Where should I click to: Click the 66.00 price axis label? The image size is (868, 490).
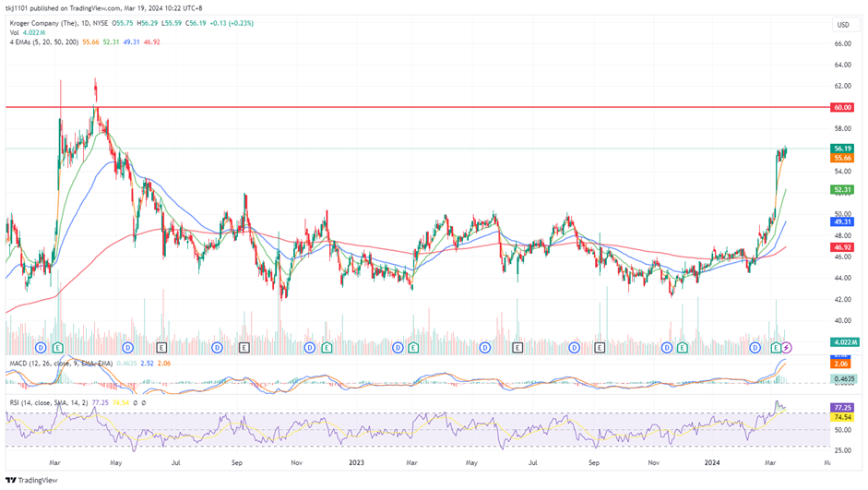point(842,43)
